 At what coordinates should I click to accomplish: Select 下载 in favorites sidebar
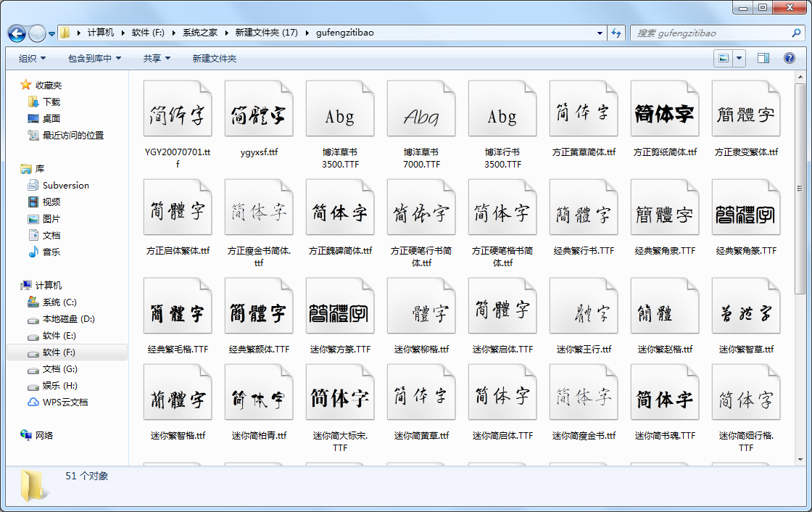tap(51, 102)
